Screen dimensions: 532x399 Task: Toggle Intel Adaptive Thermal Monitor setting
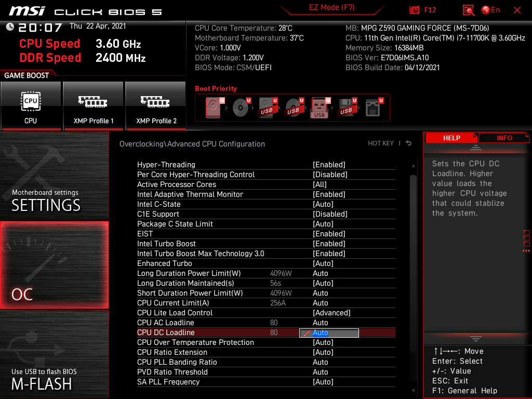point(266,194)
